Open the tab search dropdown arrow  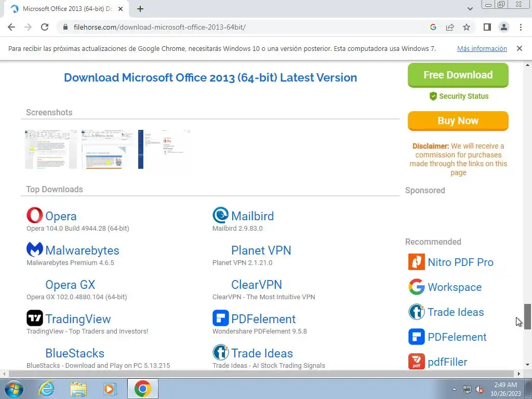pyautogui.click(x=470, y=9)
